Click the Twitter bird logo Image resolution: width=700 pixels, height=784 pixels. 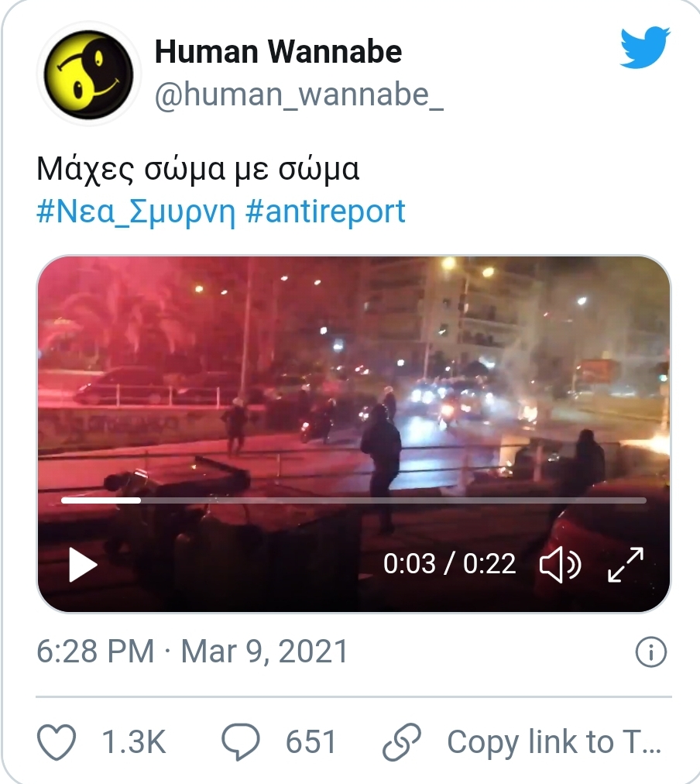click(x=644, y=47)
